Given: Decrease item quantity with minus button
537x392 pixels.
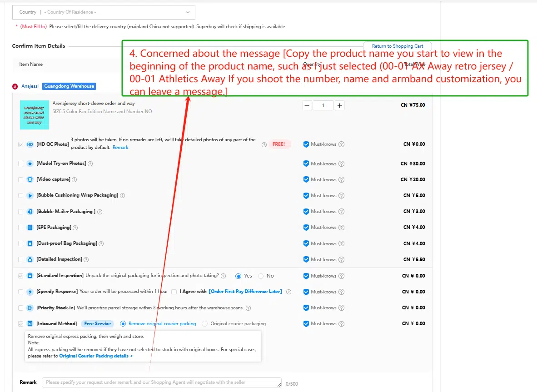Looking at the screenshot, I should click(x=307, y=105).
